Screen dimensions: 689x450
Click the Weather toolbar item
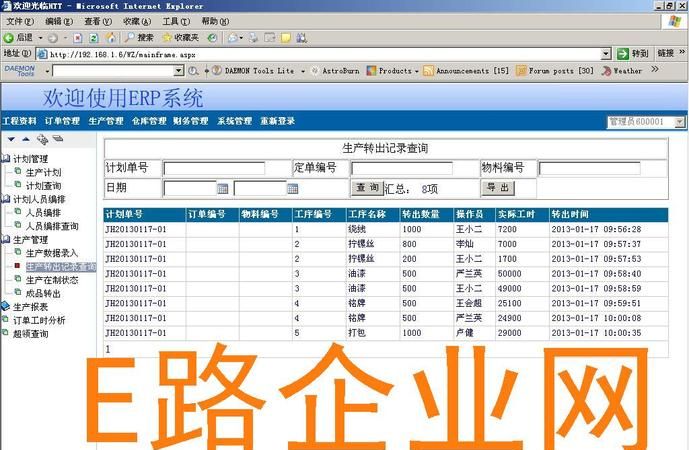pyautogui.click(x=622, y=71)
